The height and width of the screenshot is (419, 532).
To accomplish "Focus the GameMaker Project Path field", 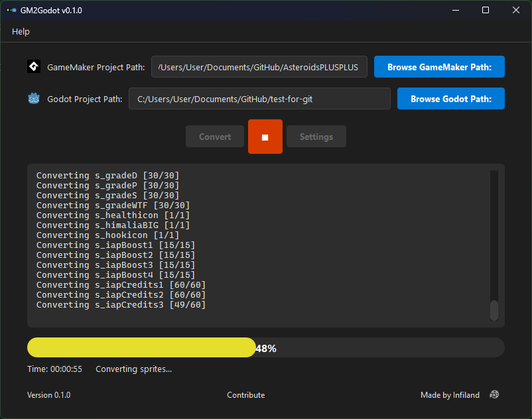I will (x=259, y=67).
